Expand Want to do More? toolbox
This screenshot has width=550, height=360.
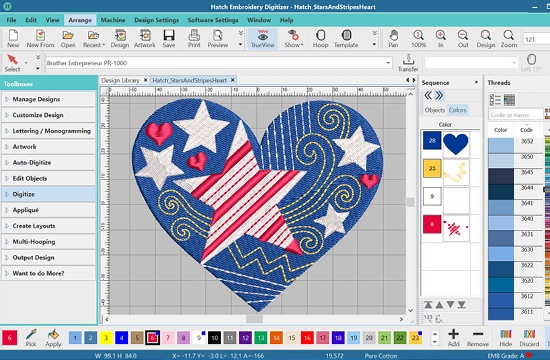tap(48, 273)
